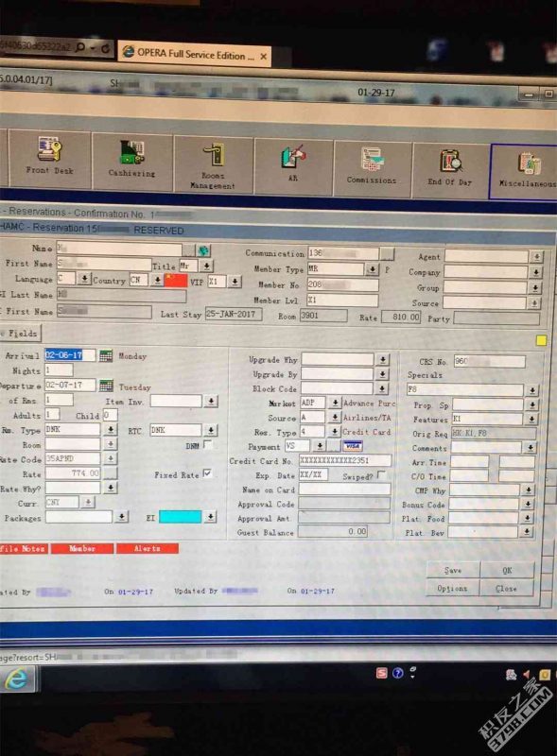Click the Options button
Viewport: 557px width, 756px height.
[x=452, y=588]
